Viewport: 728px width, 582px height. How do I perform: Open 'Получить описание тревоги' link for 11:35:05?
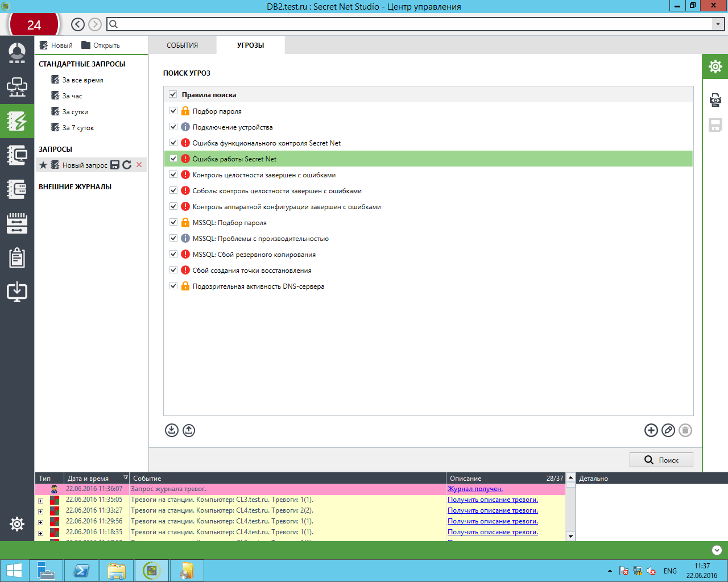point(493,500)
